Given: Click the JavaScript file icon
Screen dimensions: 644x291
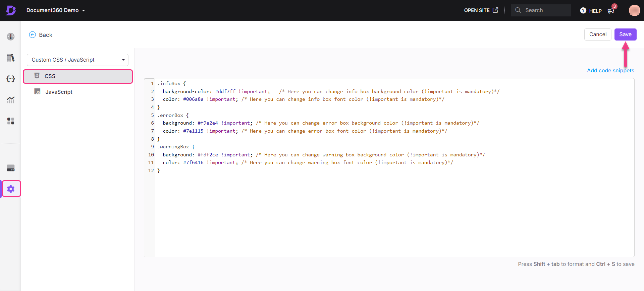Looking at the screenshot, I should click(38, 91).
